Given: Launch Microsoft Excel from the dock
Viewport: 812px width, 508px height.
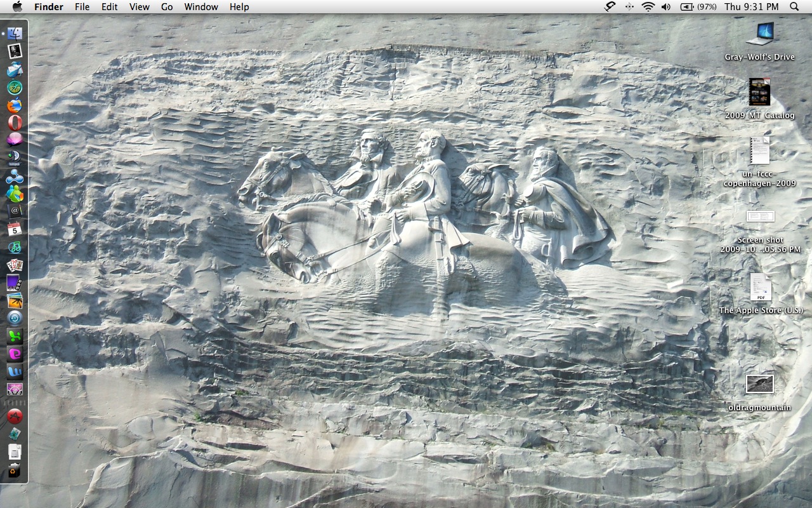Looking at the screenshot, I should [15, 336].
